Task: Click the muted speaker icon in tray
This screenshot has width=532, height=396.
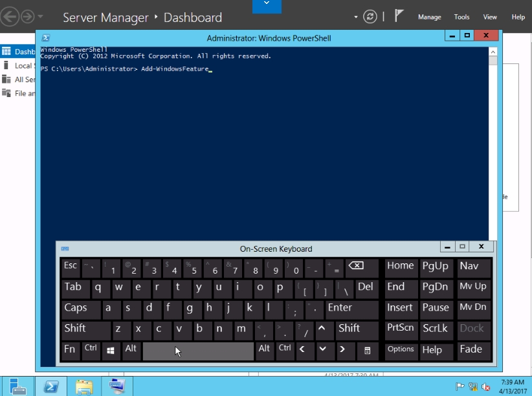Action: [x=485, y=386]
